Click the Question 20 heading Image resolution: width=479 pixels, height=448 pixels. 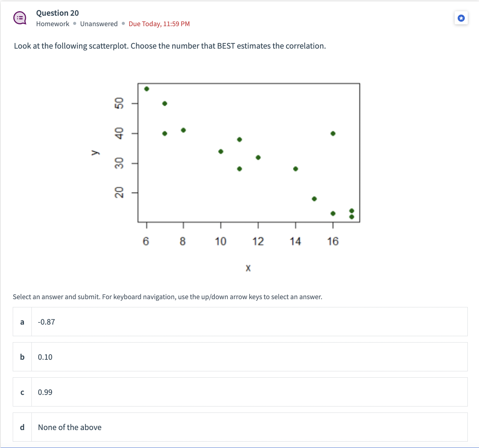coord(57,13)
